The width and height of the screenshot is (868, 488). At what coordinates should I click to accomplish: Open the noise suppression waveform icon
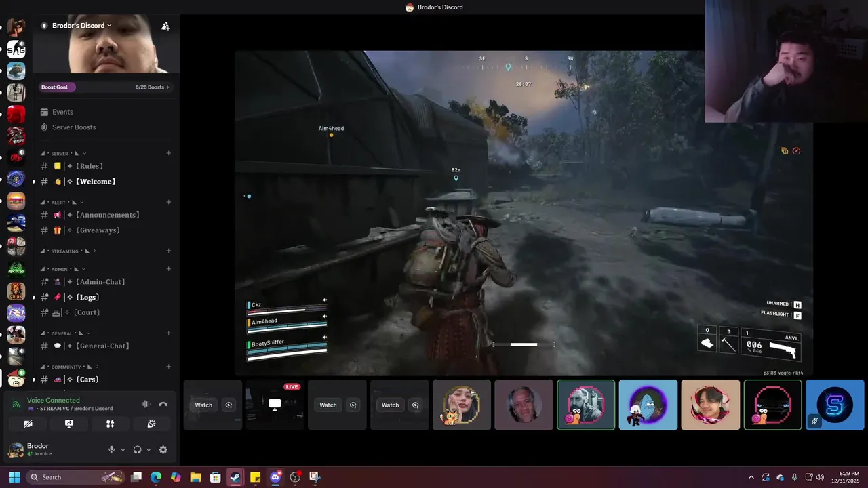(x=146, y=404)
